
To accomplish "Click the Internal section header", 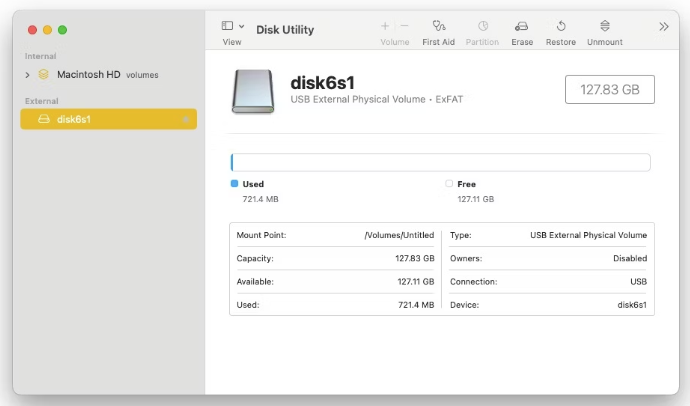I will tap(40, 56).
